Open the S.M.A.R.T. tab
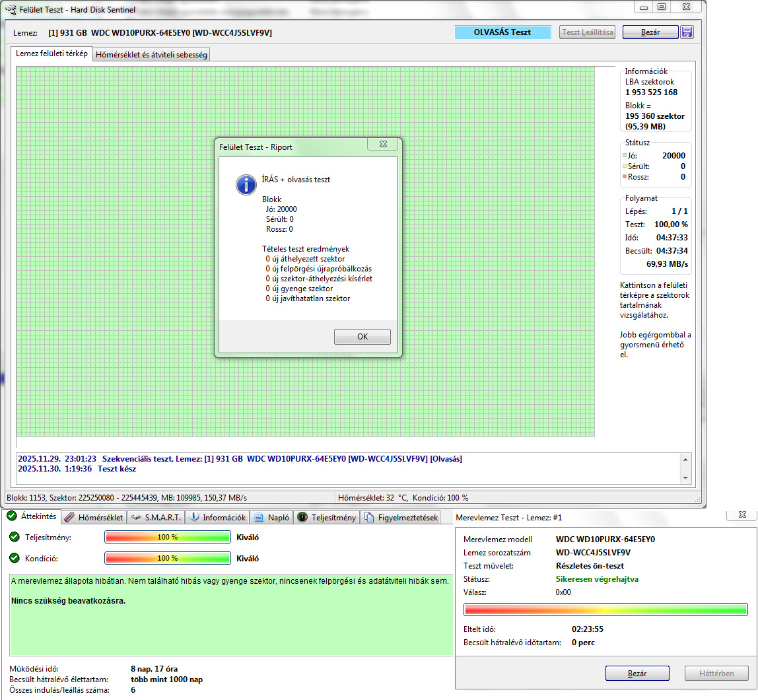758x700 pixels. coord(156,517)
